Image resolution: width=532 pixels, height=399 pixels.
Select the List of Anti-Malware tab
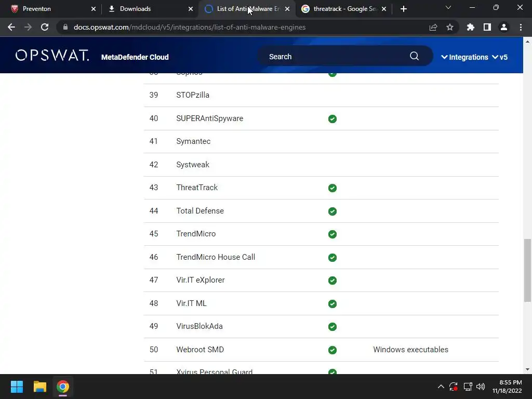click(247, 9)
